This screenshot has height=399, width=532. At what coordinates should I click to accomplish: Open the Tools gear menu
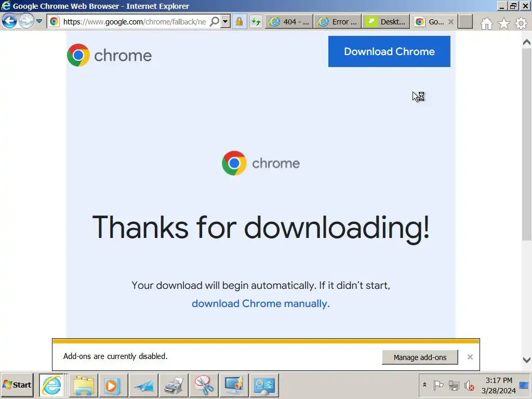521,23
